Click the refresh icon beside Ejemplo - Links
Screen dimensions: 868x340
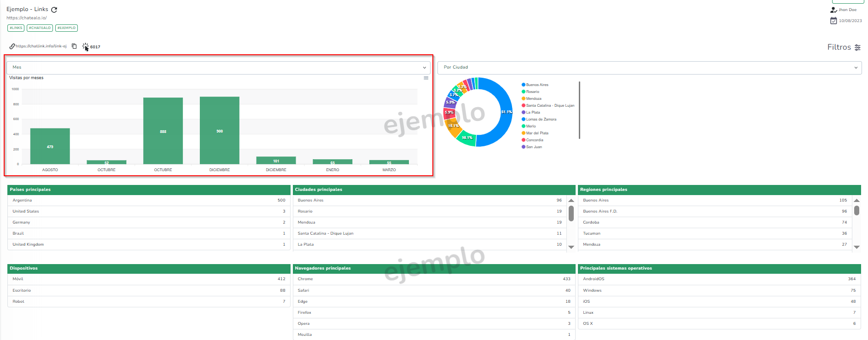click(x=54, y=10)
